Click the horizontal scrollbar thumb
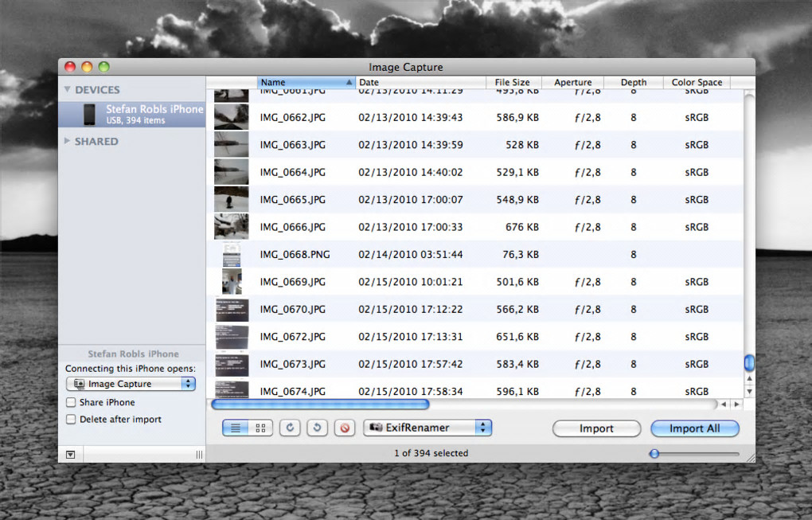This screenshot has width=812, height=520. pos(320,404)
